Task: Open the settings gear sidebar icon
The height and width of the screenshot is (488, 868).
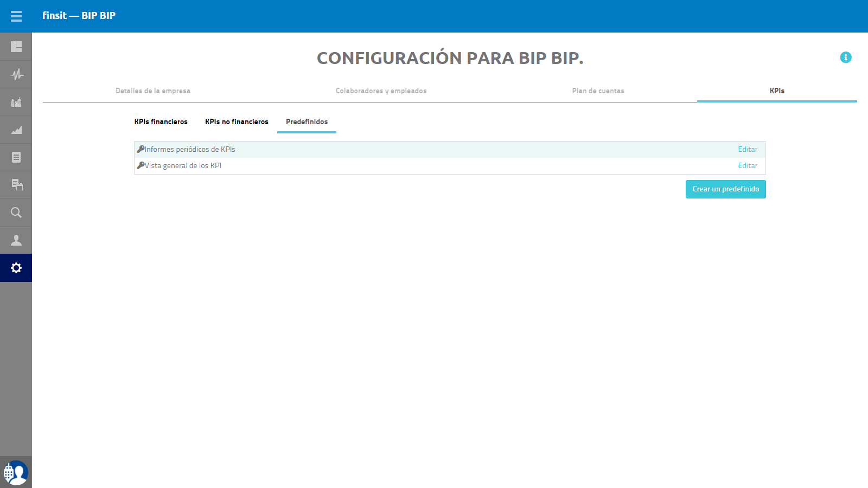Action: (x=16, y=268)
